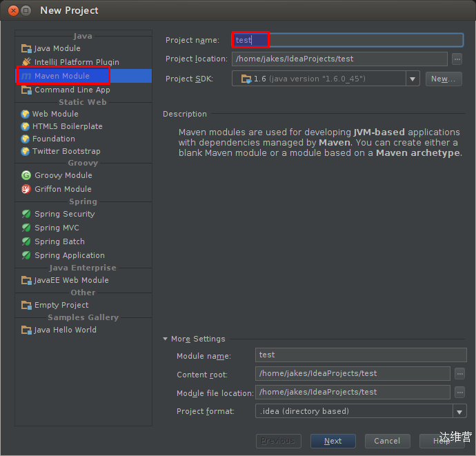Pick 'Java Hello World' sample
476x456 pixels.
click(x=83, y=330)
